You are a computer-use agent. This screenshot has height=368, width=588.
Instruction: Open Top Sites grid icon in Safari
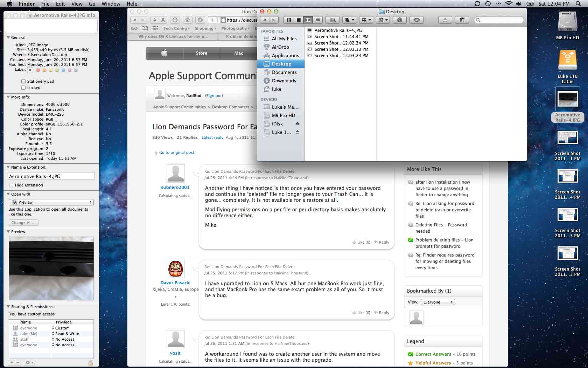click(x=155, y=28)
